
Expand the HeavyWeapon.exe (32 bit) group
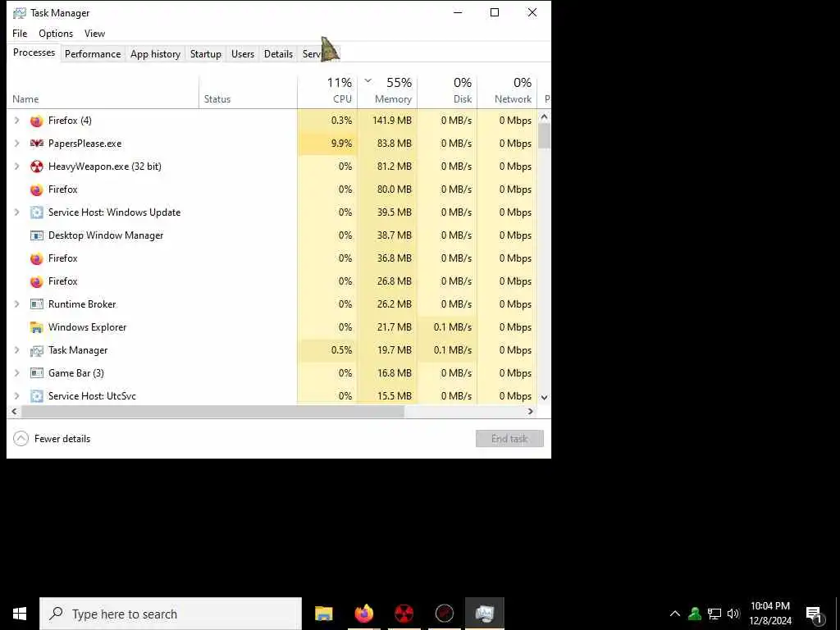(x=16, y=167)
